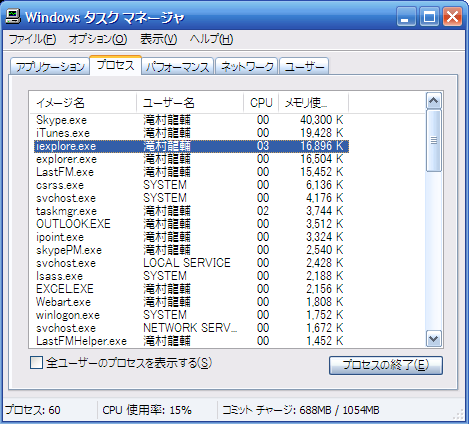Click the scrollbar up arrow
Viewport: 469px width, 424px height.
click(434, 101)
